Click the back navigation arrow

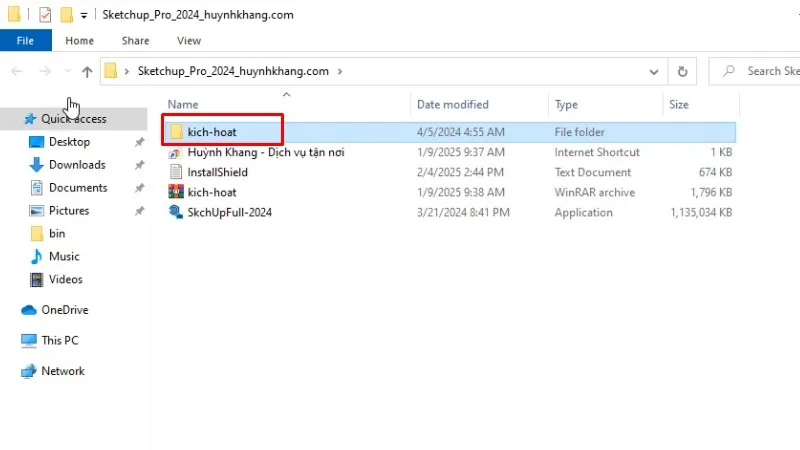point(17,71)
